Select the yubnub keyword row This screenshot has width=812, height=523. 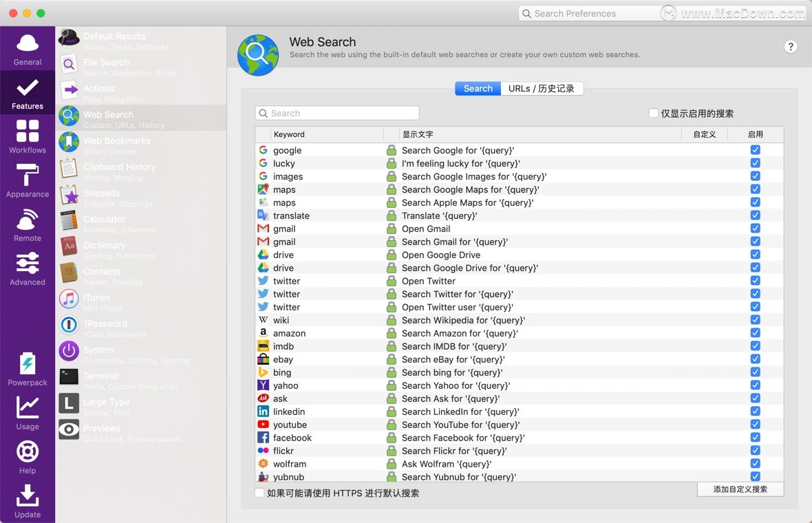click(x=520, y=477)
